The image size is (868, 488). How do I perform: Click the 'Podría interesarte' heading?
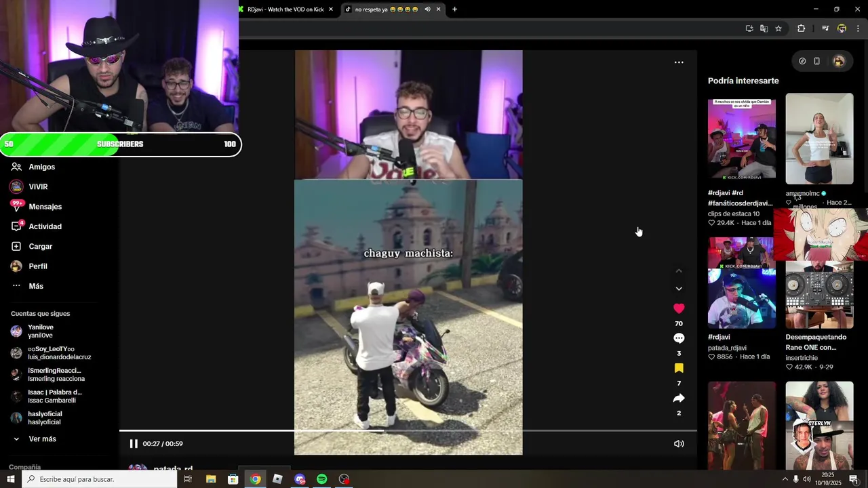coord(743,81)
